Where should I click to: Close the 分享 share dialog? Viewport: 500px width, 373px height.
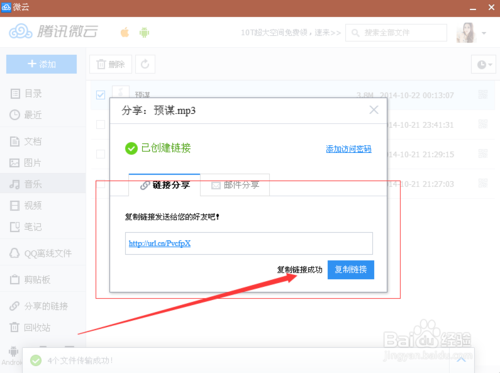(x=374, y=110)
